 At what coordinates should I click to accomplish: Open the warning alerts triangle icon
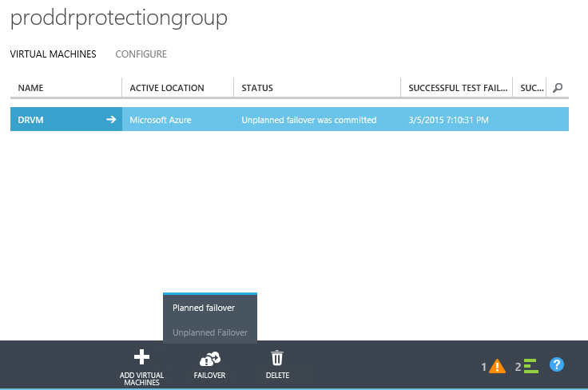[x=497, y=366]
